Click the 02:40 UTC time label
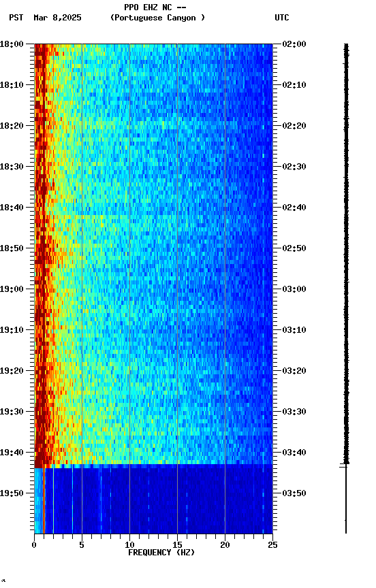The width and height of the screenshot is (376, 588). coord(294,208)
